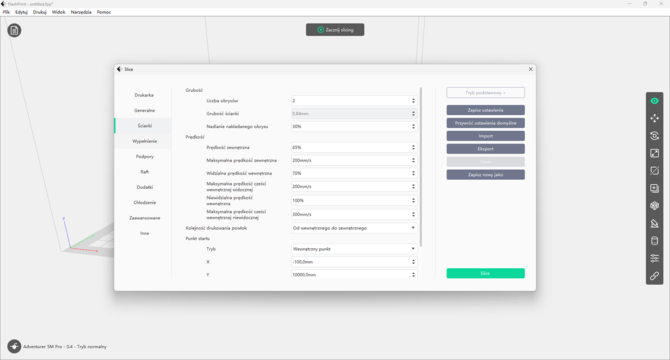Image resolution: width=670 pixels, height=360 pixels.
Task: Open the Tryb podstawowy dropdown
Action: pos(485,93)
